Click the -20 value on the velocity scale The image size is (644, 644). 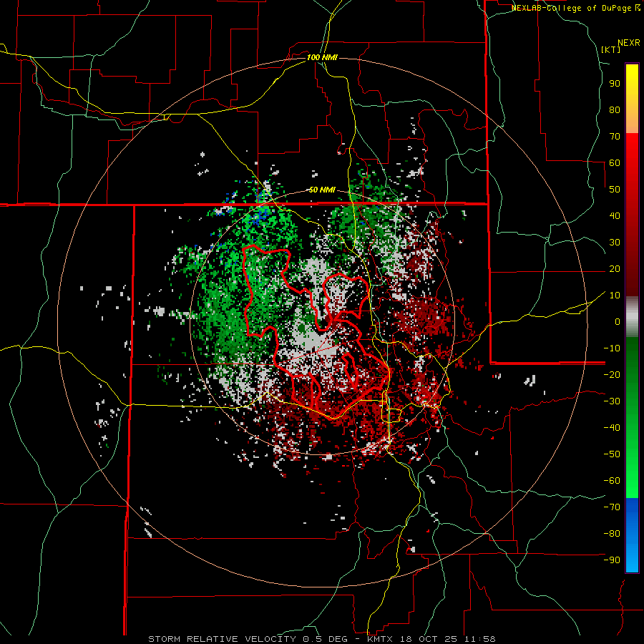(x=612, y=374)
